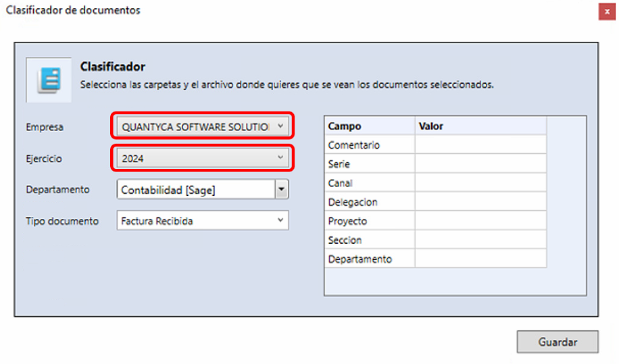The width and height of the screenshot is (619, 364).
Task: Select the Departamento row in the table
Action: click(x=370, y=259)
